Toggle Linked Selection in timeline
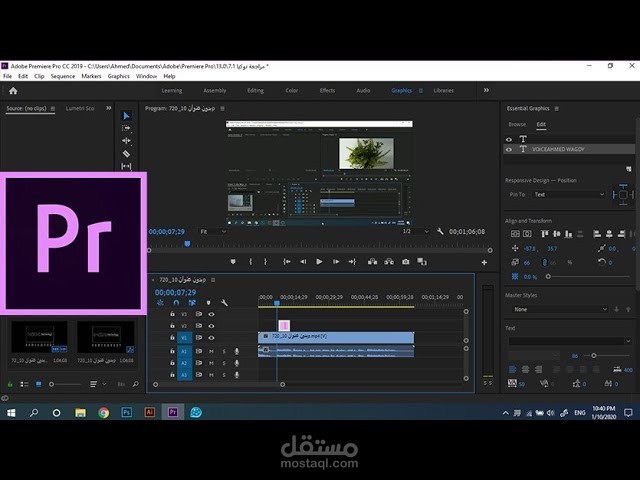 (x=192, y=303)
